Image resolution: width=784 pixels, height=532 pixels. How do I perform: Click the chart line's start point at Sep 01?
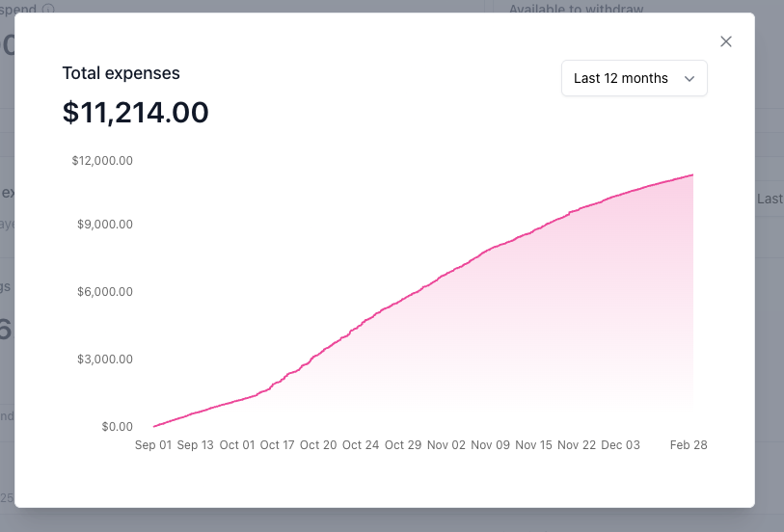click(154, 426)
